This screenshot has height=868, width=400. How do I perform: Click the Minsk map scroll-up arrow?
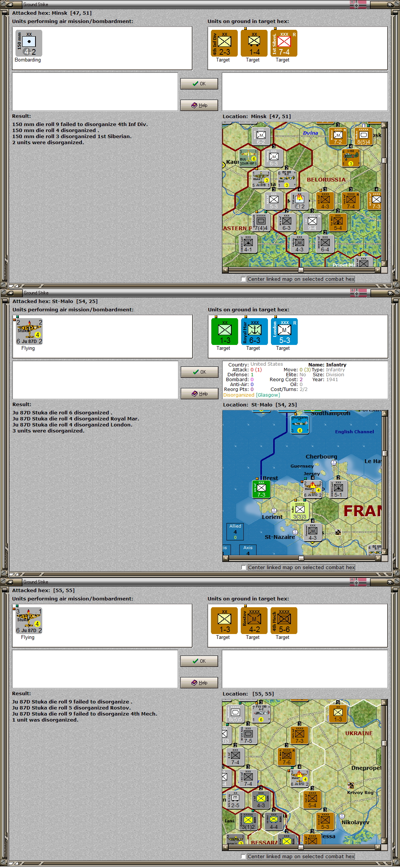click(384, 125)
